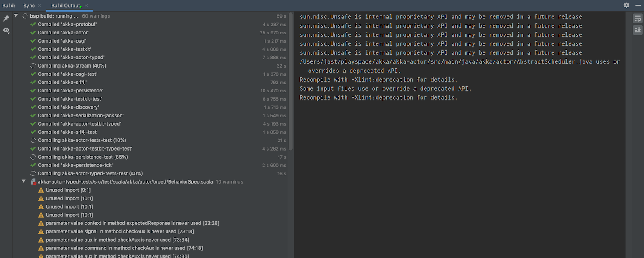Select parameter value context expectedResponse warning
Image resolution: width=644 pixels, height=258 pixels.
(150, 223)
